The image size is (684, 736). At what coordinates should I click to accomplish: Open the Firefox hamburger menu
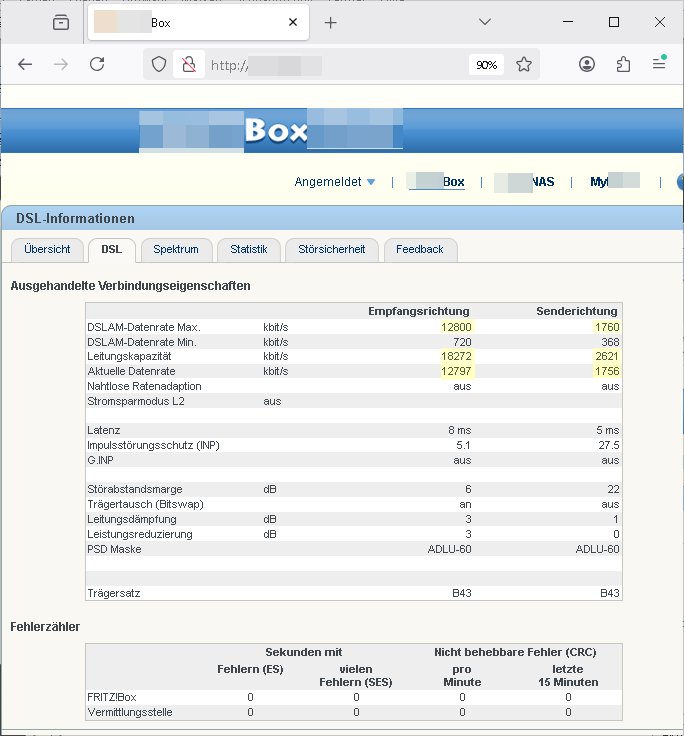point(659,64)
